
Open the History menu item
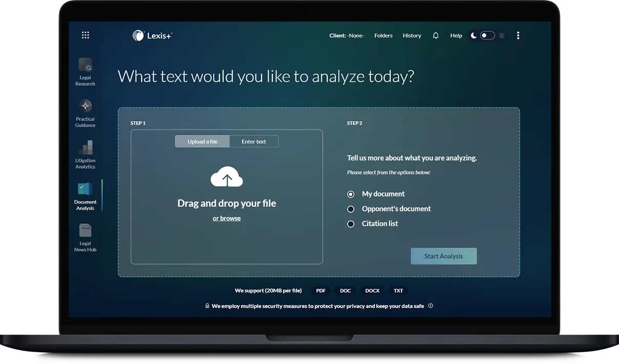412,35
